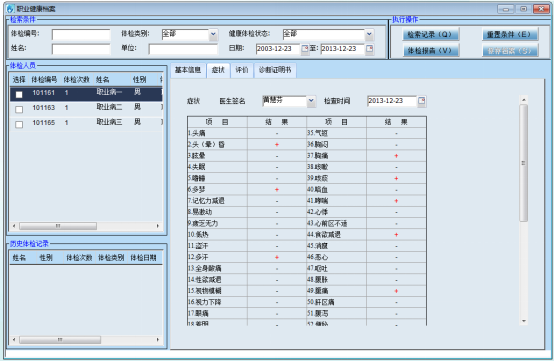Image resolution: width=554 pixels, height=362 pixels.
Task: Click the result cell for 37.胸痛
Action: tap(396, 156)
